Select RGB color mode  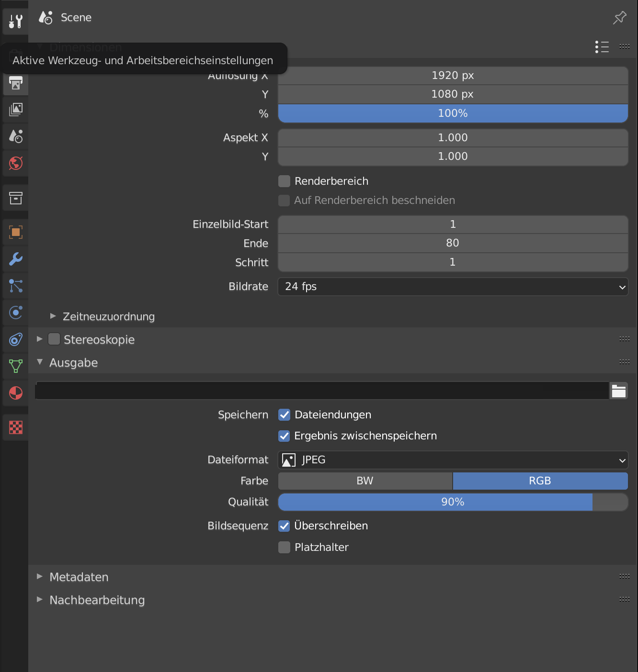click(x=540, y=481)
